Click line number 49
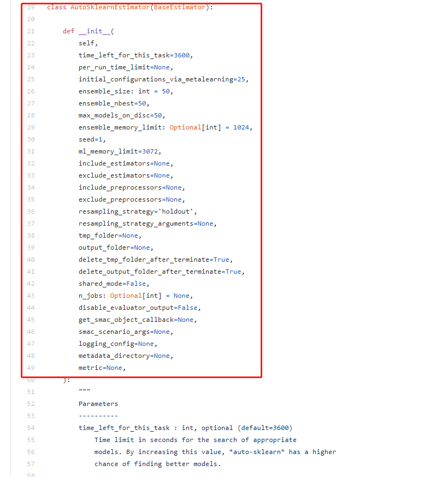448x477 pixels. tap(31, 368)
